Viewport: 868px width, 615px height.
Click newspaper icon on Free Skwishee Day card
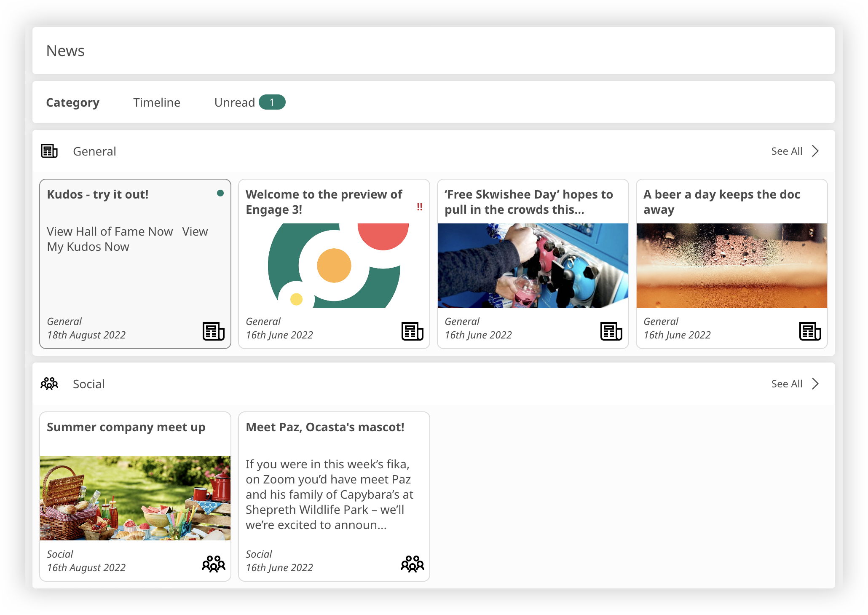(x=611, y=331)
